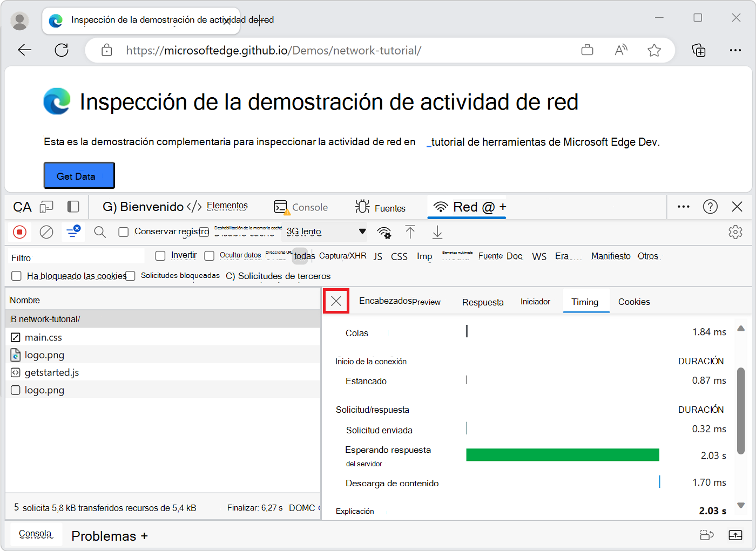Filter requests by Doc type

coord(515,256)
